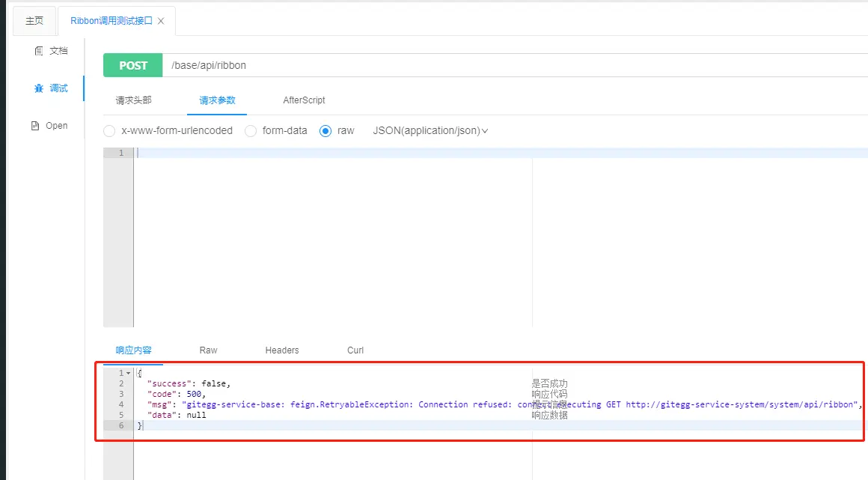Switch to the 请求头部 tab

coord(133,100)
